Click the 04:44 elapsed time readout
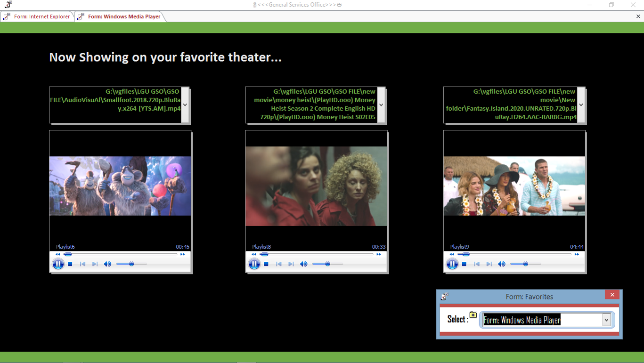The image size is (644, 363). tap(577, 247)
